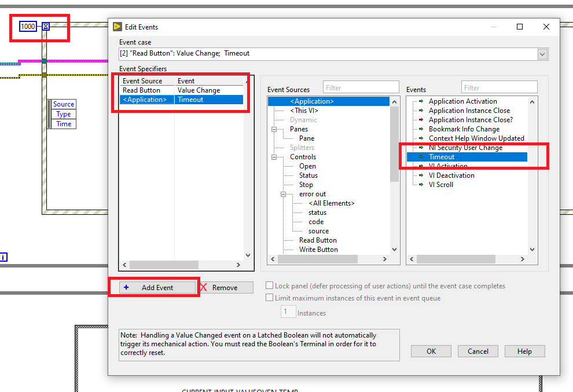
Task: Maximize the Edit Events dialog
Action: 520,27
